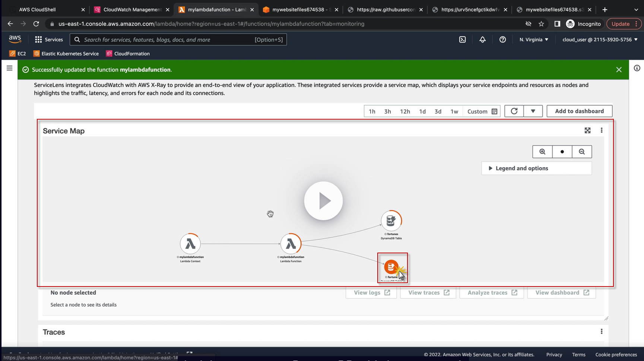Open the Custom time range picker

482,111
